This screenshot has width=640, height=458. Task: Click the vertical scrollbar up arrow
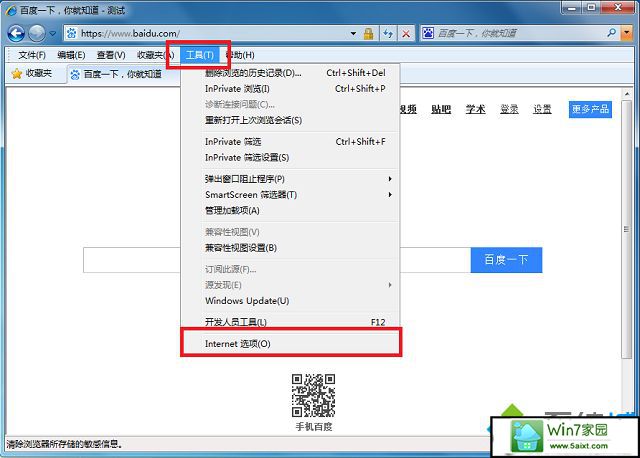627,94
